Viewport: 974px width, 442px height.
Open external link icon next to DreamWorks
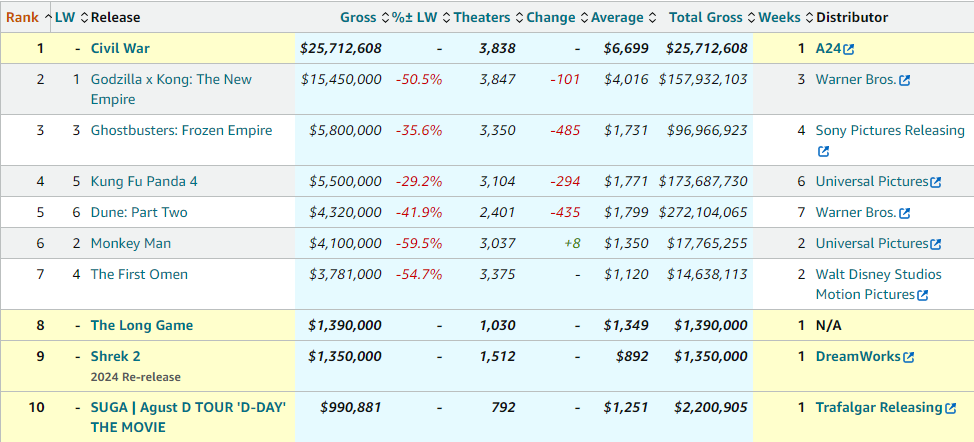pyautogui.click(x=906, y=357)
